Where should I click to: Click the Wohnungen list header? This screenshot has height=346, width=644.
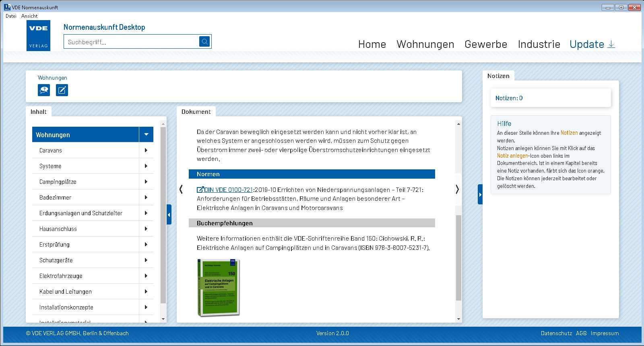point(86,134)
